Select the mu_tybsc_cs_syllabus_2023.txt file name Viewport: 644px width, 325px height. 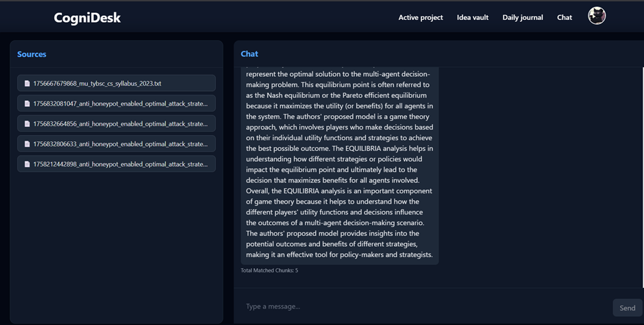97,84
